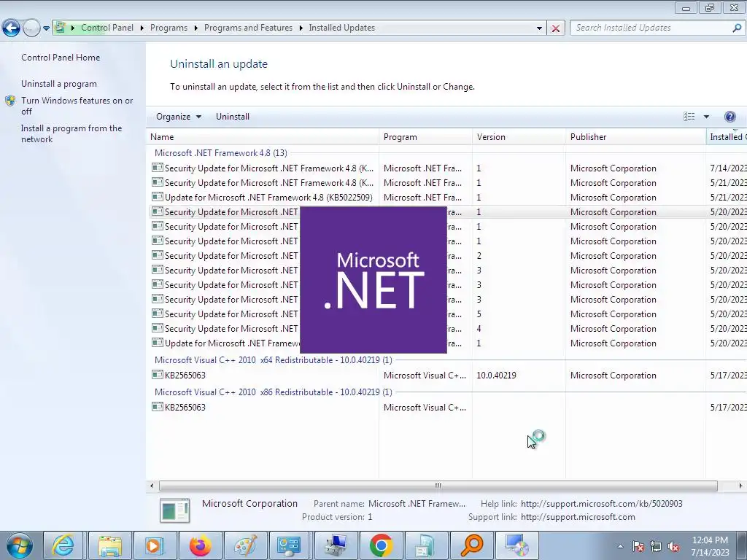The image size is (747, 560).
Task: Open Action Center flag in system tray
Action: click(638, 547)
